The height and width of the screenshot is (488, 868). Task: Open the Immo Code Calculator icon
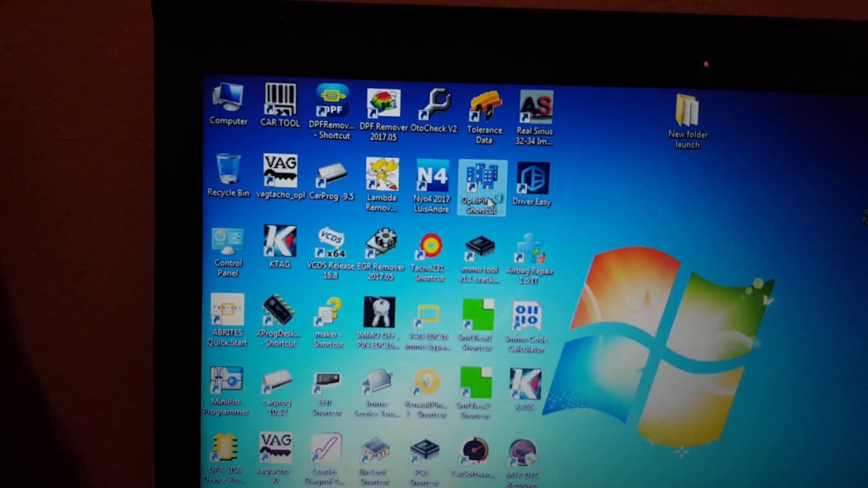pos(526,328)
